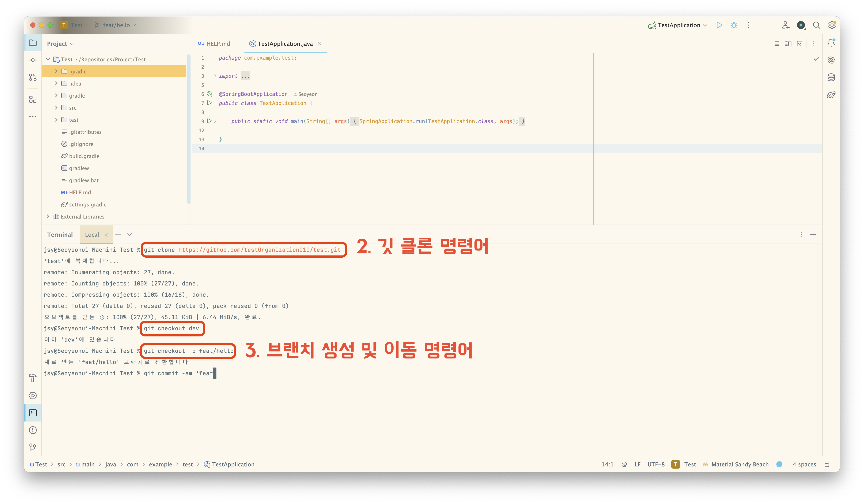The image size is (864, 504).
Task: Open the Commit tool window icon
Action: tap(33, 60)
